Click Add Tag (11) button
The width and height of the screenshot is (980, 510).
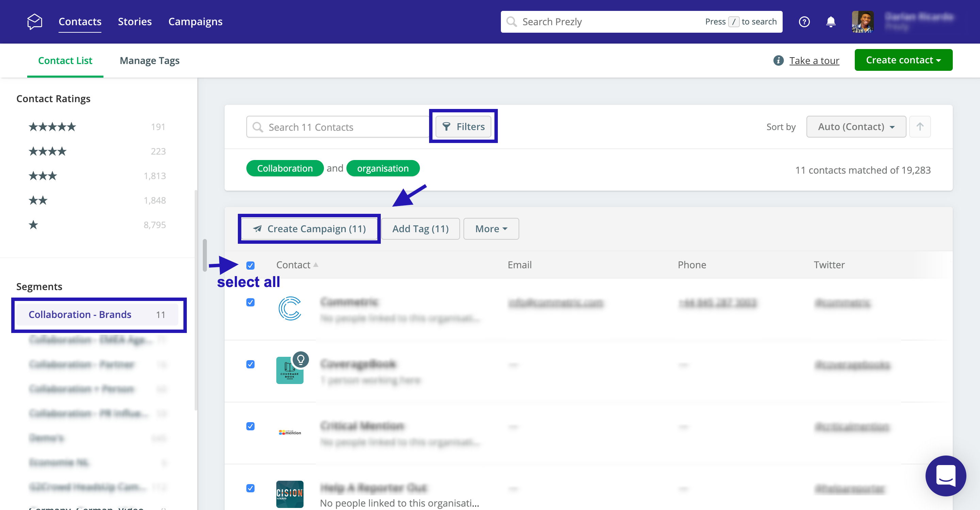tap(420, 229)
